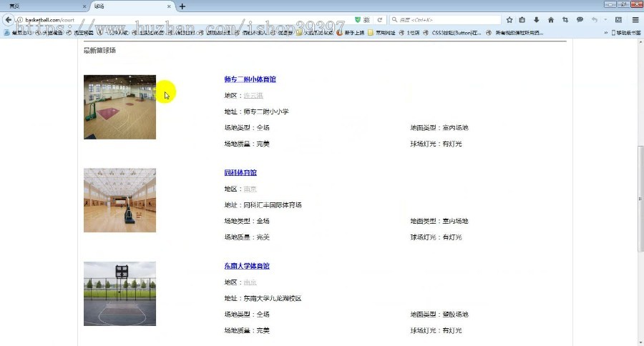Open the CSS3按钮(Button) bookmark
644x346 pixels.
click(x=452, y=33)
